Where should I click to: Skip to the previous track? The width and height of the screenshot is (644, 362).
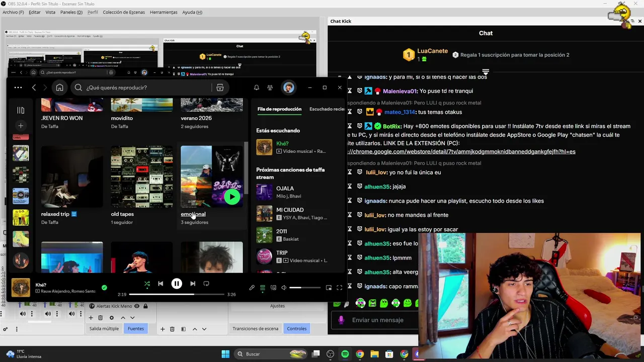point(160,284)
